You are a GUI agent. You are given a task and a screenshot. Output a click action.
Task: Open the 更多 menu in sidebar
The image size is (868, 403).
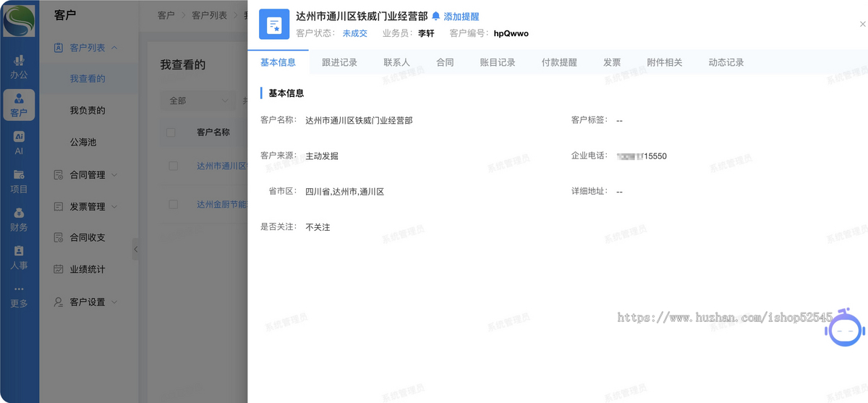pyautogui.click(x=19, y=297)
